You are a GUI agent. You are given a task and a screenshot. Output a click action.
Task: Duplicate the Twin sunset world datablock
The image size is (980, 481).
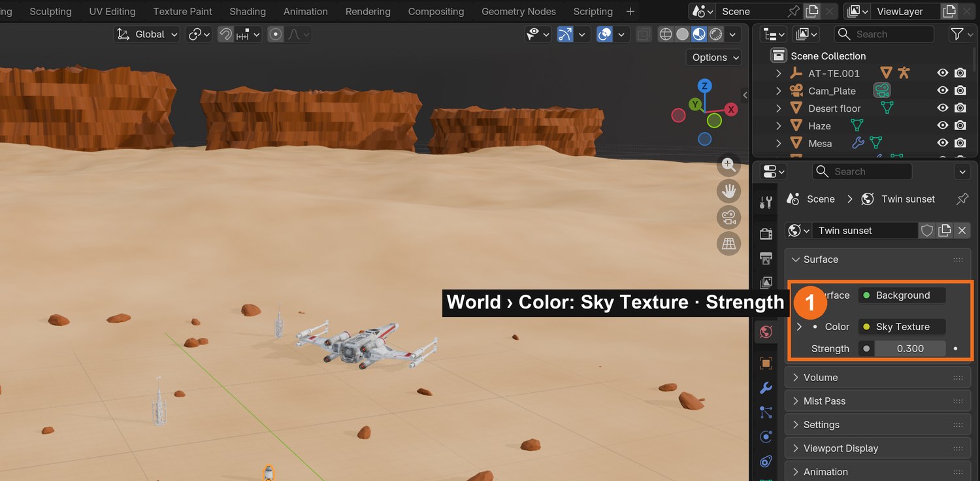coord(944,230)
